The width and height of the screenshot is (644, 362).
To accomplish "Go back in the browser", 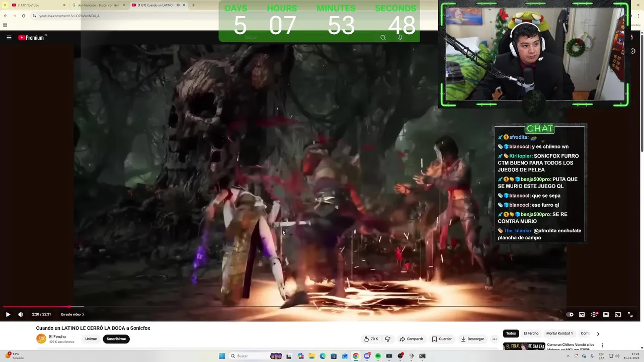I will pos(6,16).
